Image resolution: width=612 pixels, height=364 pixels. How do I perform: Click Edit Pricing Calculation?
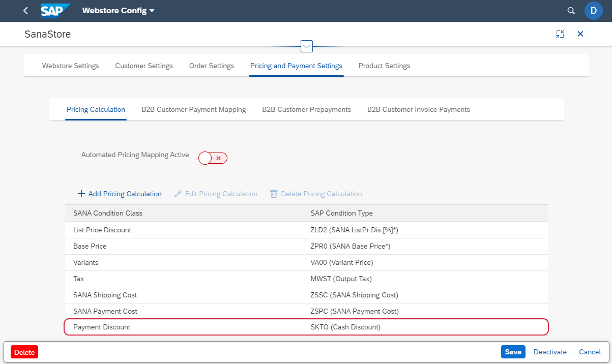(216, 194)
